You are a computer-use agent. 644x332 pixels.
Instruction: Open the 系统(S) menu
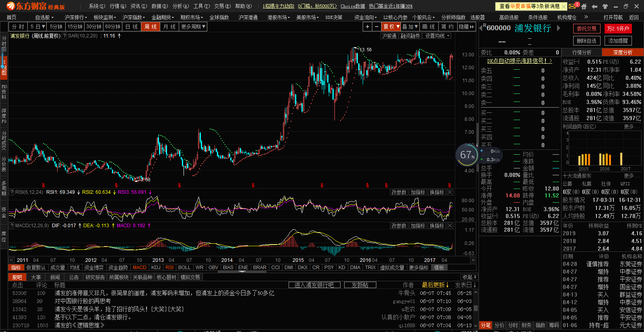[x=97, y=6]
